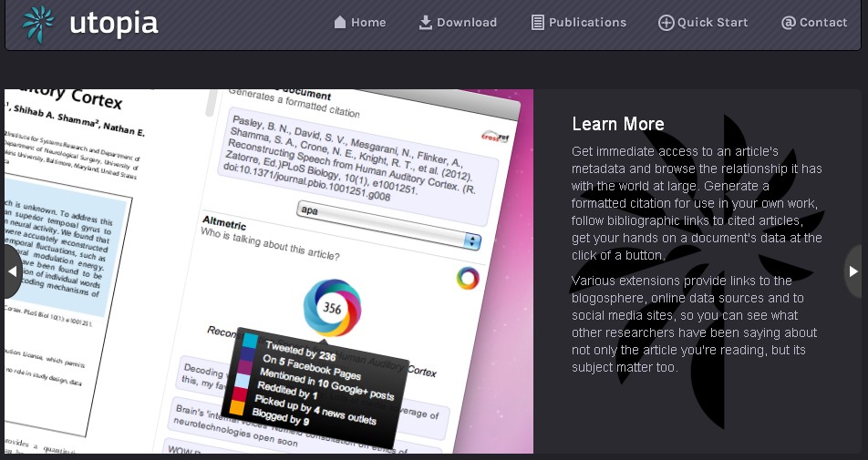Click the Download arrow icon

(425, 22)
